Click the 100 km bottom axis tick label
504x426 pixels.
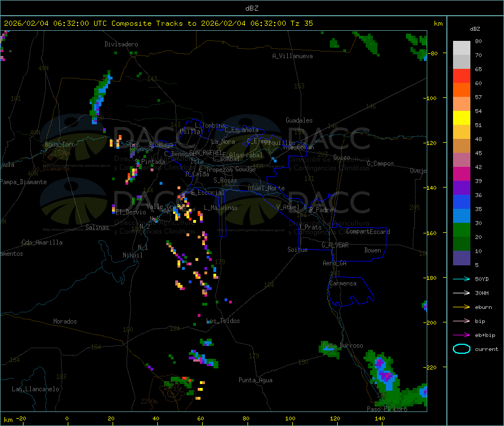(x=290, y=418)
